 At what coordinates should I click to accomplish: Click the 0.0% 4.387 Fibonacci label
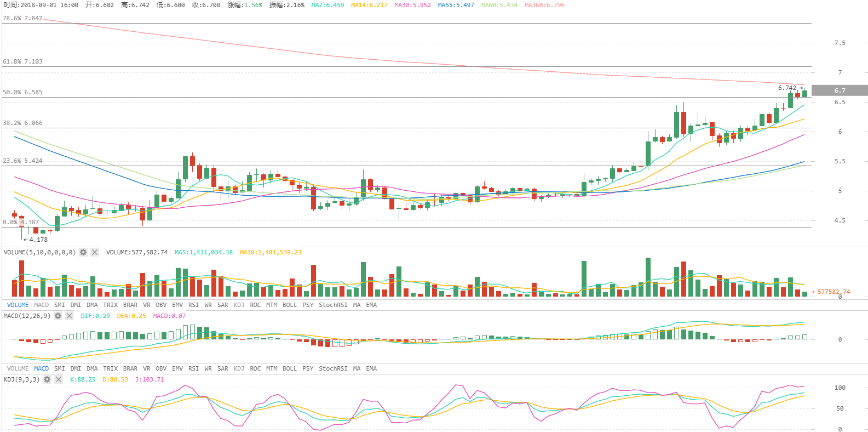(x=21, y=222)
